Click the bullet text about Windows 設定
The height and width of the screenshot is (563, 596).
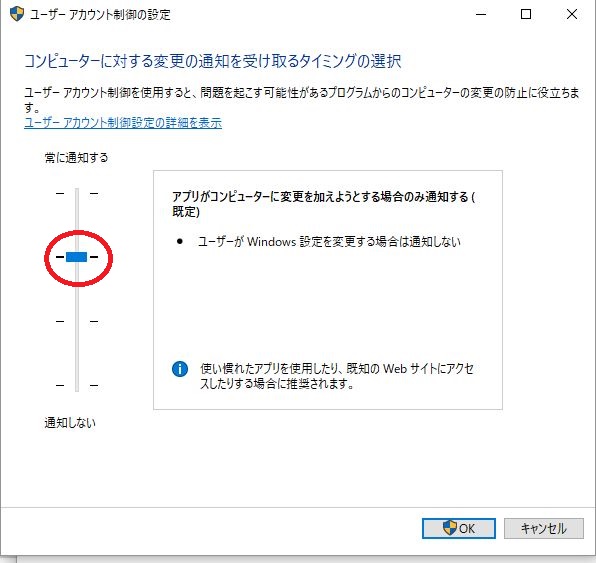coord(329,242)
